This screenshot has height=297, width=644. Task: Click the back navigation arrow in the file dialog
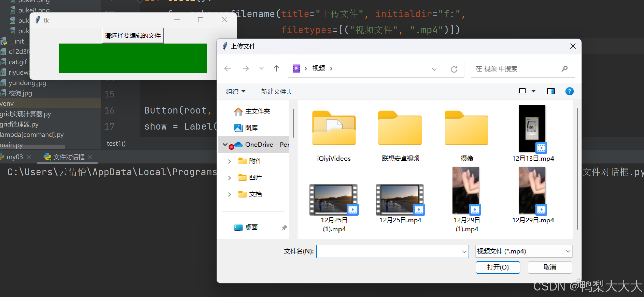pyautogui.click(x=228, y=68)
